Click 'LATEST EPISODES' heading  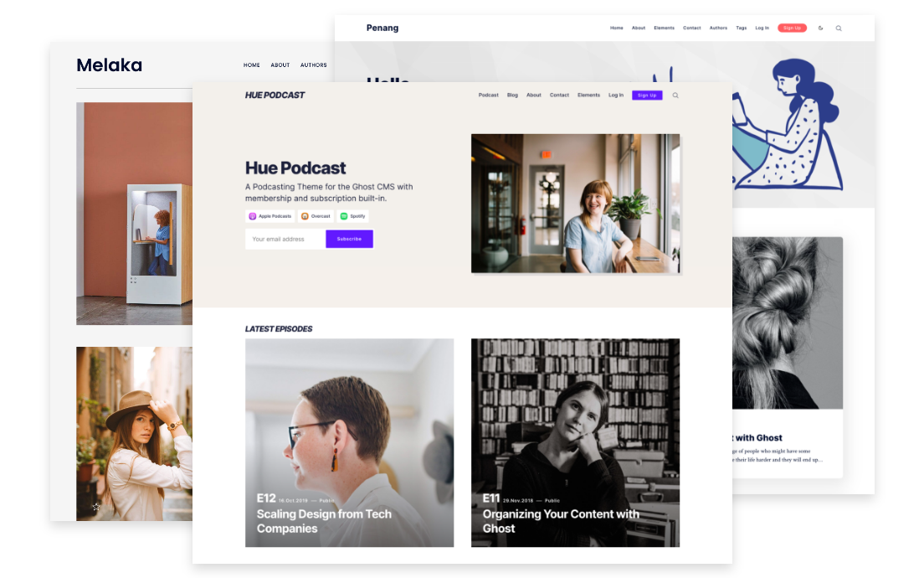[x=279, y=328]
